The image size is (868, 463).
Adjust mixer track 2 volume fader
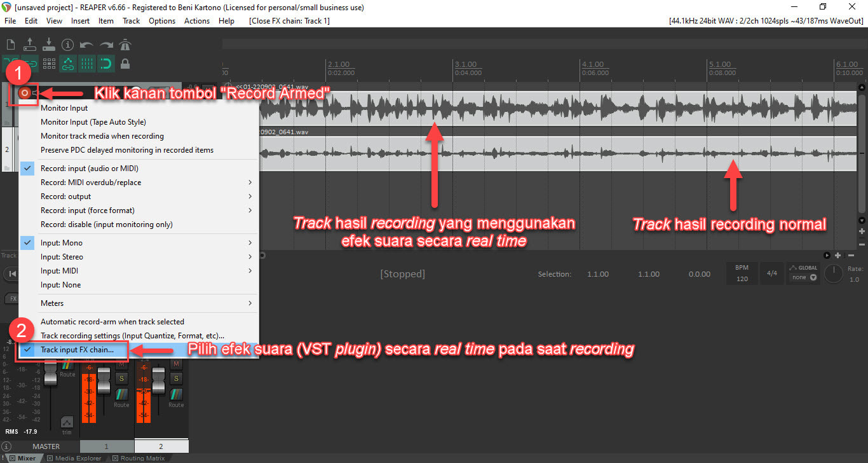(158, 380)
